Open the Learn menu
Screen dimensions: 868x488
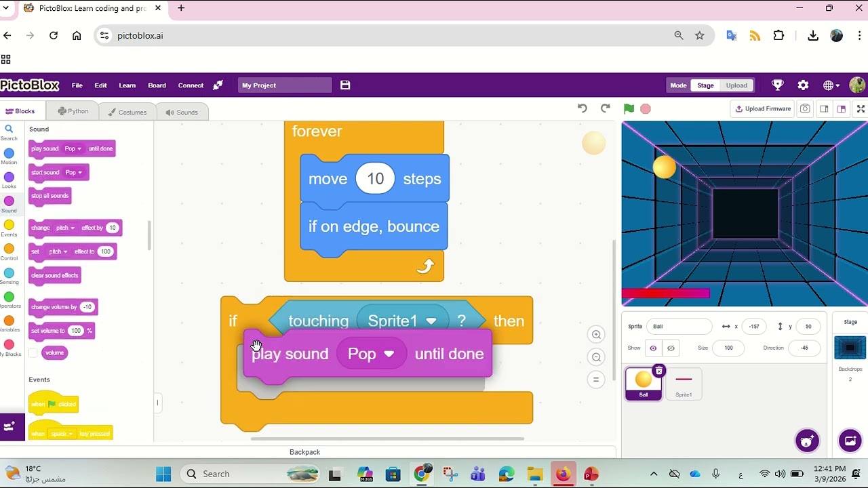(x=127, y=85)
